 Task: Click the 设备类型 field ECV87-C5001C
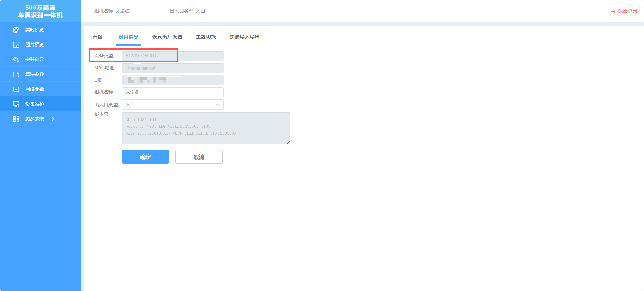173,56
